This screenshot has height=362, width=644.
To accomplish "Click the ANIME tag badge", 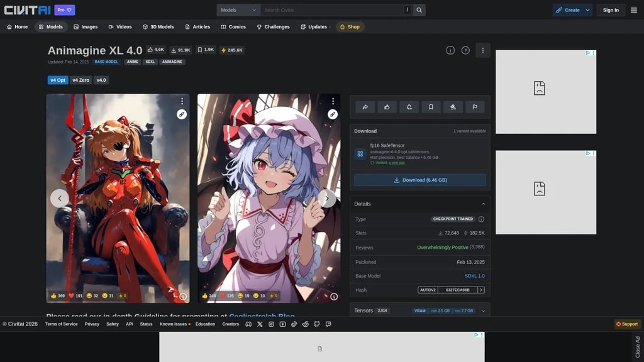I will coord(133,62).
